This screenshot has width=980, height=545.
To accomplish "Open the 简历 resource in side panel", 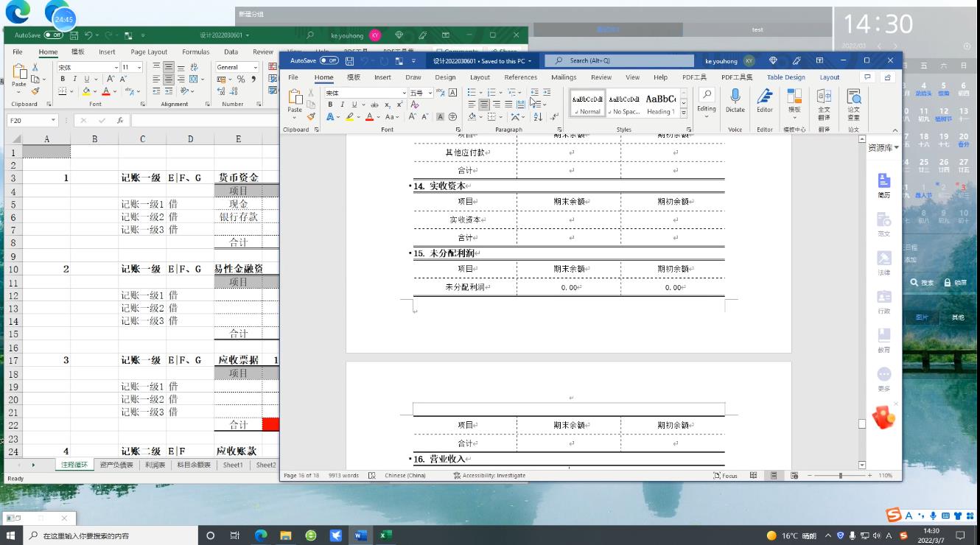I will tap(883, 186).
